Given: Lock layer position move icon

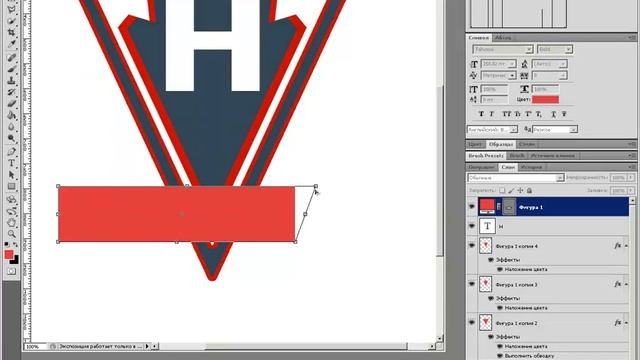Looking at the screenshot, I should pos(520,191).
